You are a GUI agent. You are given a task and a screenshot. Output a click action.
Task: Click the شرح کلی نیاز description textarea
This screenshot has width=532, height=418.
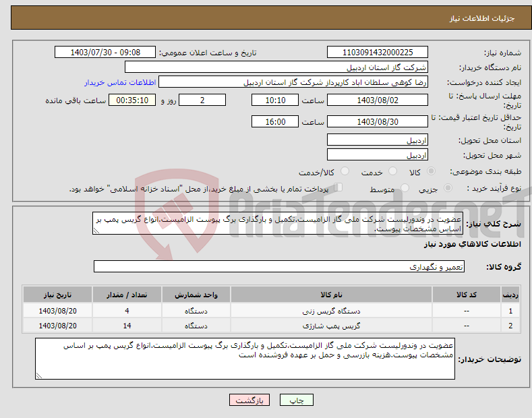pyautogui.click(x=278, y=223)
